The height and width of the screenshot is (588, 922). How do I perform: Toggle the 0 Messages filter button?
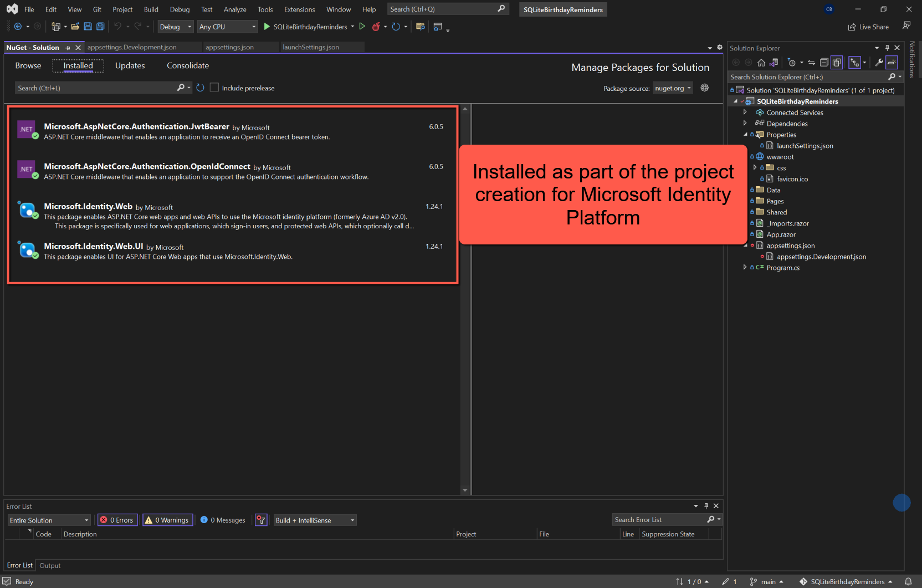223,520
